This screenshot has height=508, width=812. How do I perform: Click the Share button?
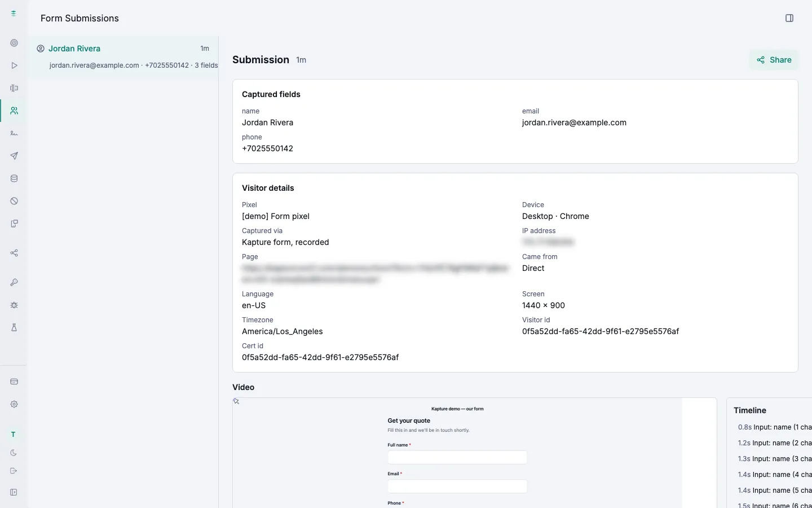(x=774, y=60)
